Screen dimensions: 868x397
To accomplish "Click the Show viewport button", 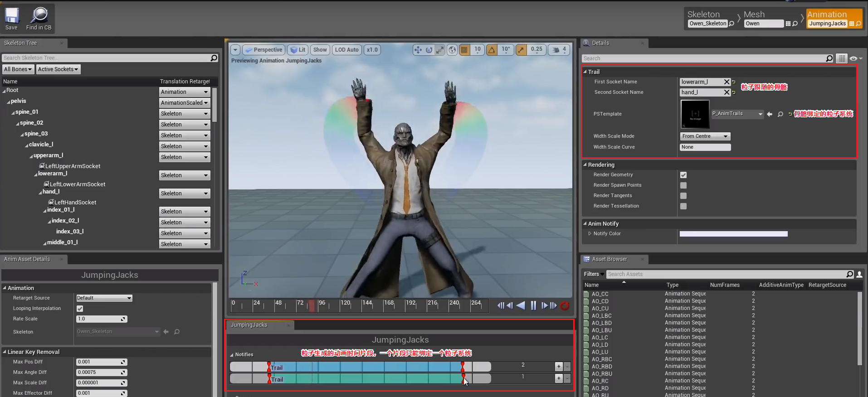I will click(320, 50).
